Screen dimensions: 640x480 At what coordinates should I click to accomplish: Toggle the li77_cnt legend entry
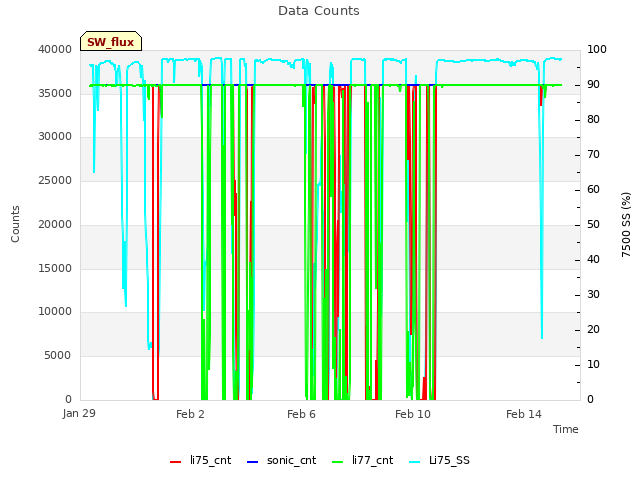click(x=362, y=460)
